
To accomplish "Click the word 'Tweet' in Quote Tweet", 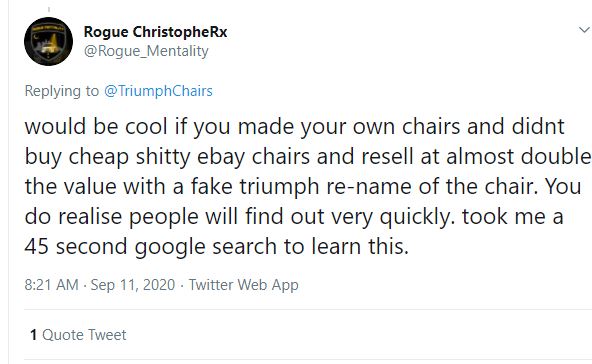I will tap(108, 335).
